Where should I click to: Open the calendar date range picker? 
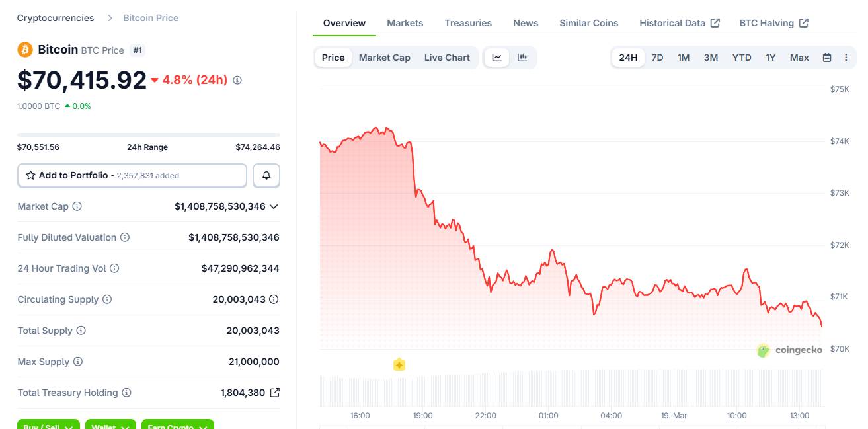(826, 58)
